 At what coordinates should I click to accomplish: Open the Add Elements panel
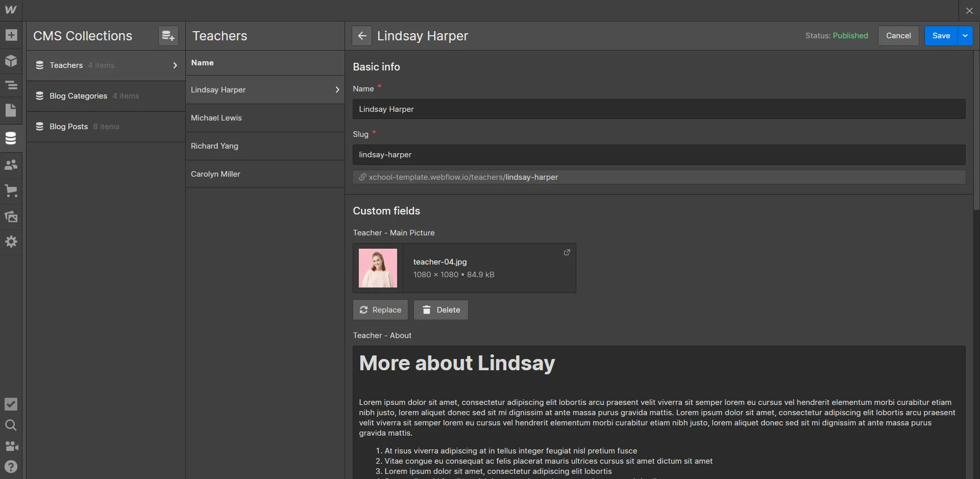point(11,35)
